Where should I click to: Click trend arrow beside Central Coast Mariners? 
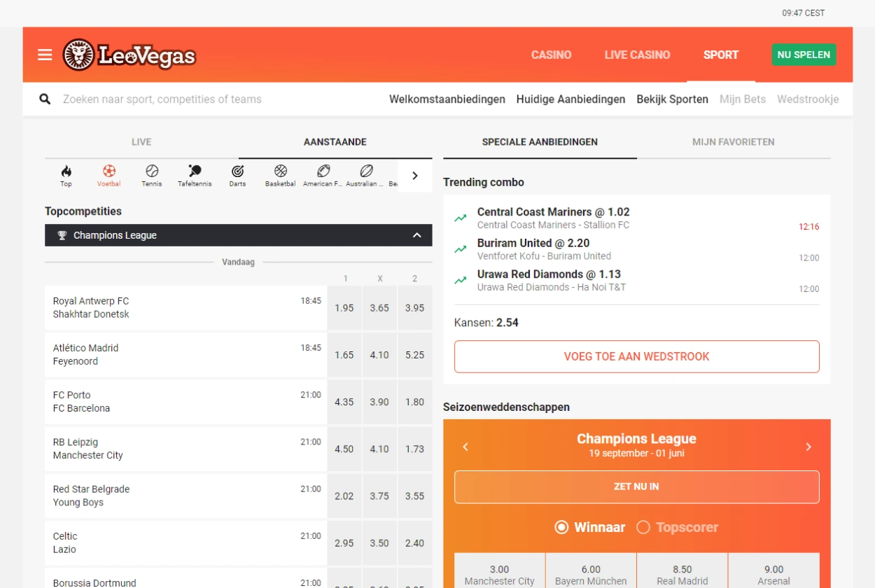tap(461, 218)
